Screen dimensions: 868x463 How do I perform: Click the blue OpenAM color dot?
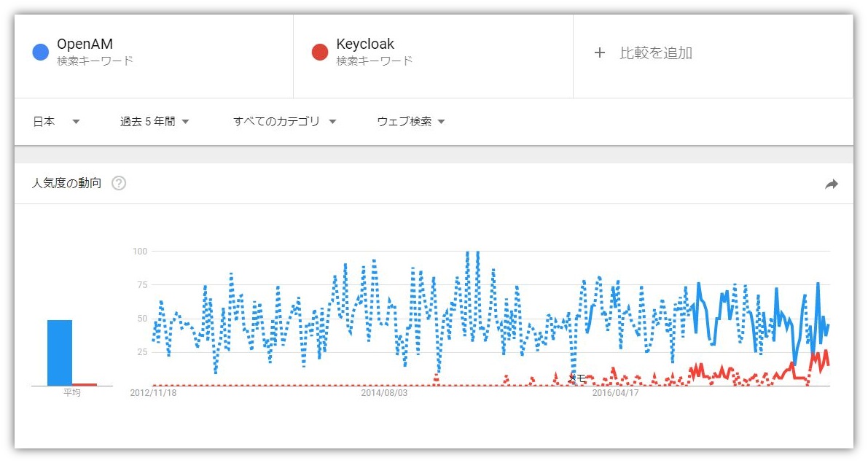tap(40, 52)
